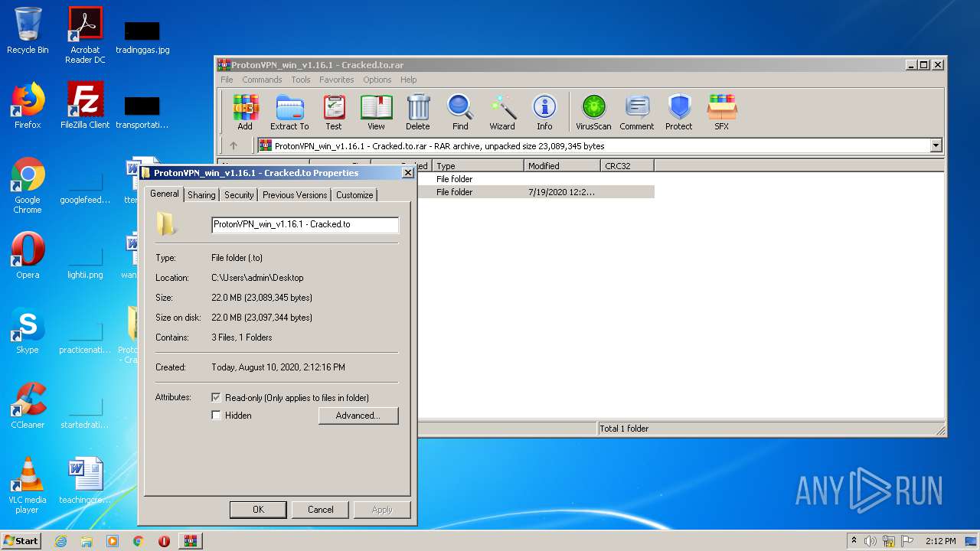Select the Skype desktop shortcut

(28, 331)
